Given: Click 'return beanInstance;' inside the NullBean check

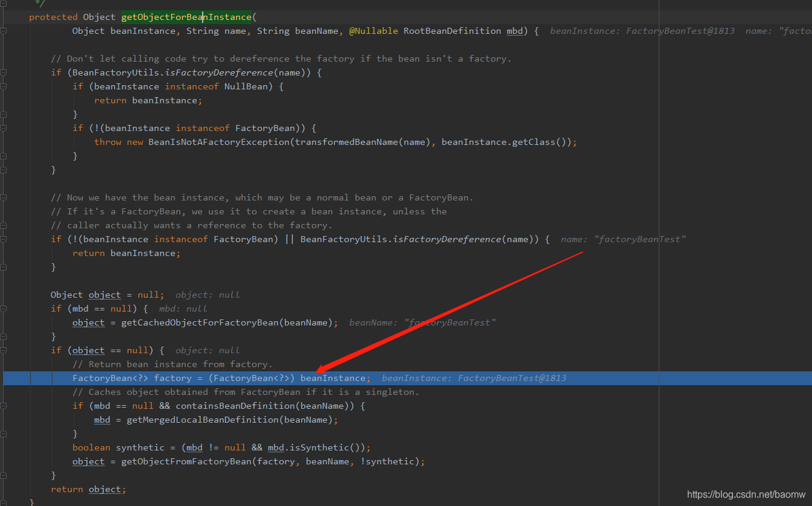Looking at the screenshot, I should [148, 100].
